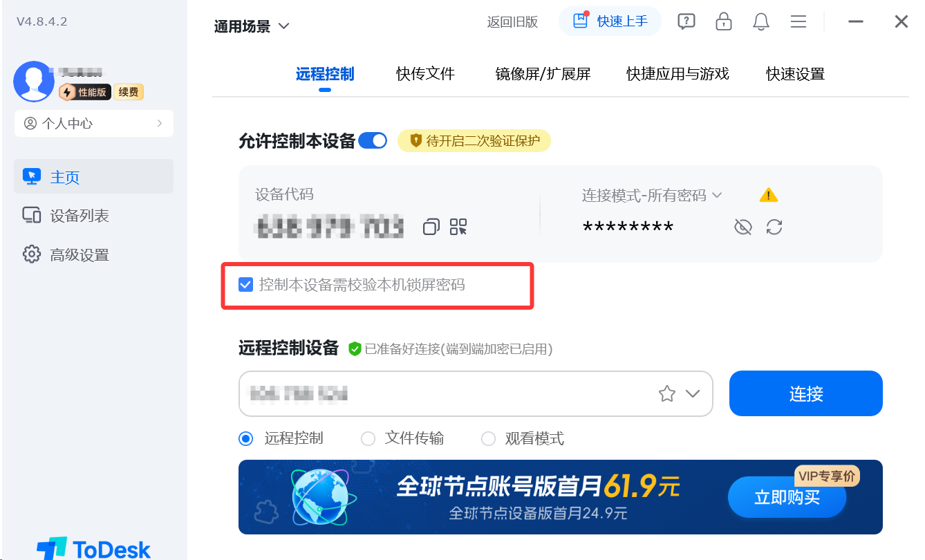Viewport: 925px width, 560px height.
Task: Toggle the 允许控制本设备 switch
Action: pyautogui.click(x=373, y=141)
